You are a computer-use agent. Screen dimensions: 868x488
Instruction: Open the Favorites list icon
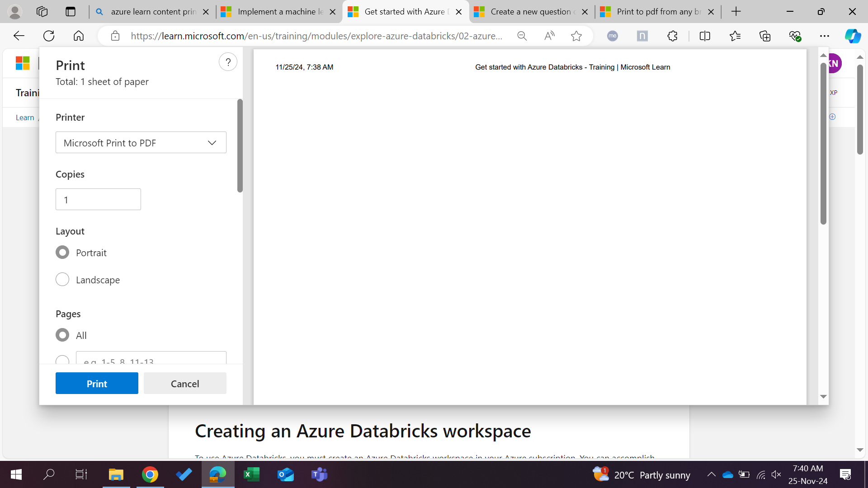735,36
